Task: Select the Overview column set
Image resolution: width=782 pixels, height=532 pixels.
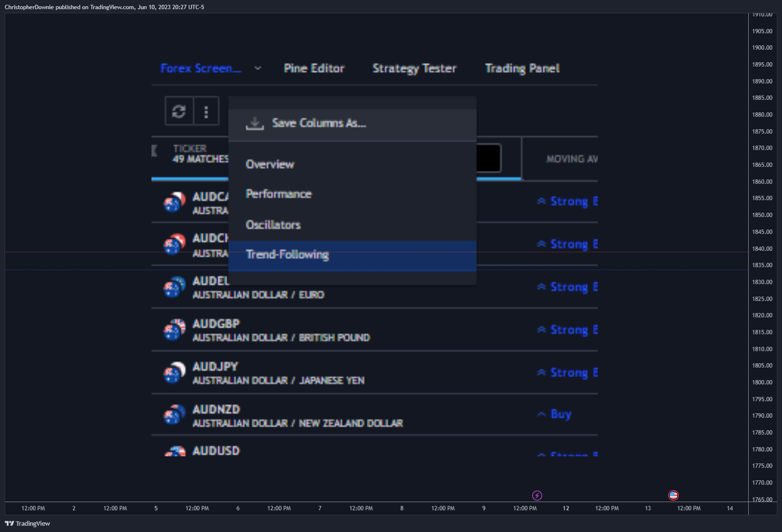Action: pos(352,164)
